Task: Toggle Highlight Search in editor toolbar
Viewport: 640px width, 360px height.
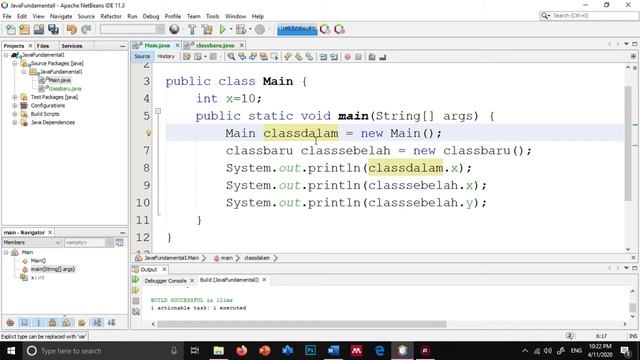Action: (x=264, y=57)
